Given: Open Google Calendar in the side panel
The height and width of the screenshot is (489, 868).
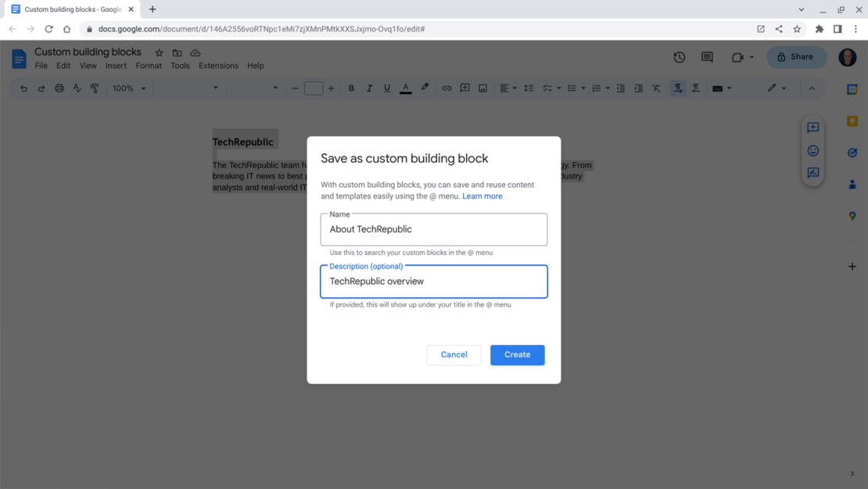Looking at the screenshot, I should click(852, 89).
